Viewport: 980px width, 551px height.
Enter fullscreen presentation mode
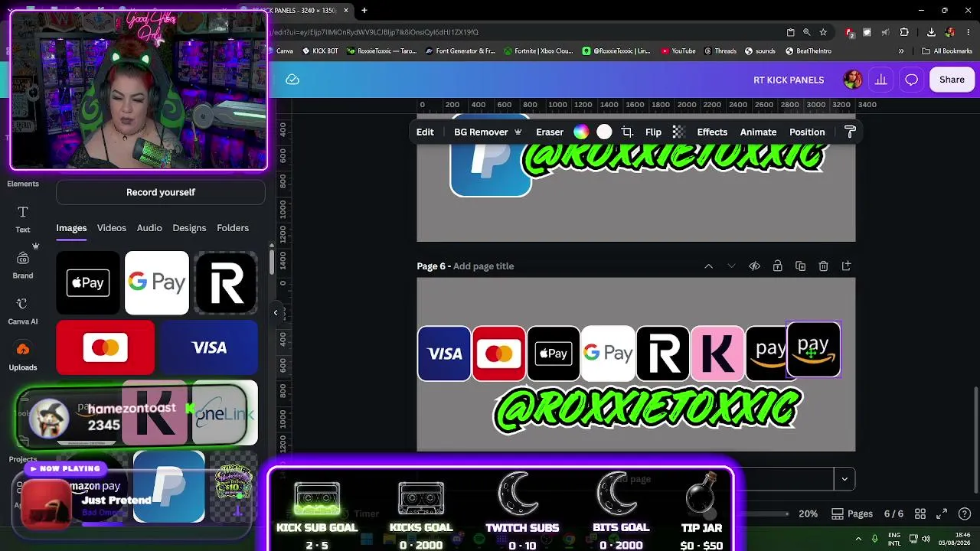click(x=942, y=514)
